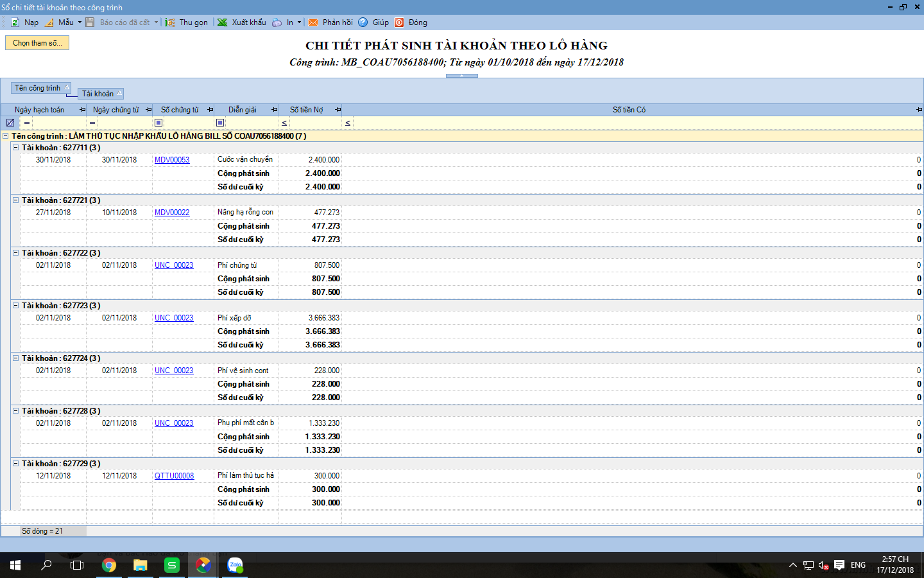
Task: Click the Thu gọn collapse icon
Action: [170, 22]
